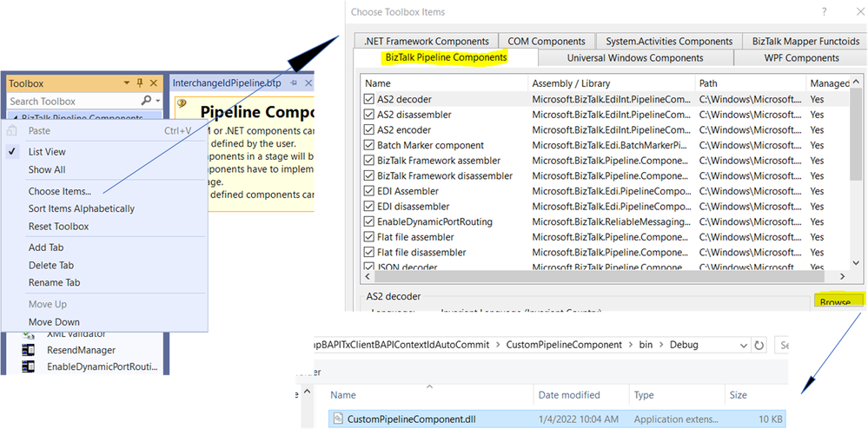Select List View in context menu
The image size is (868, 429).
47,152
